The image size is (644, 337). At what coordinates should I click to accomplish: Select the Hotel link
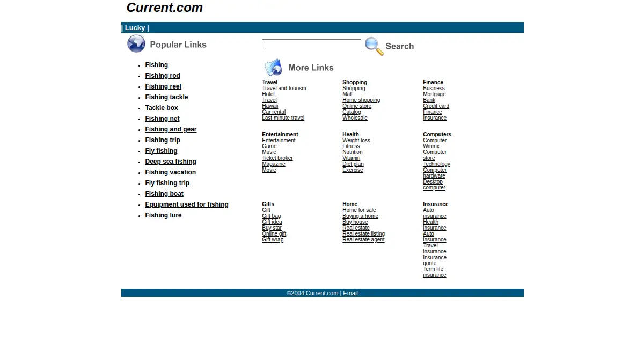(268, 94)
